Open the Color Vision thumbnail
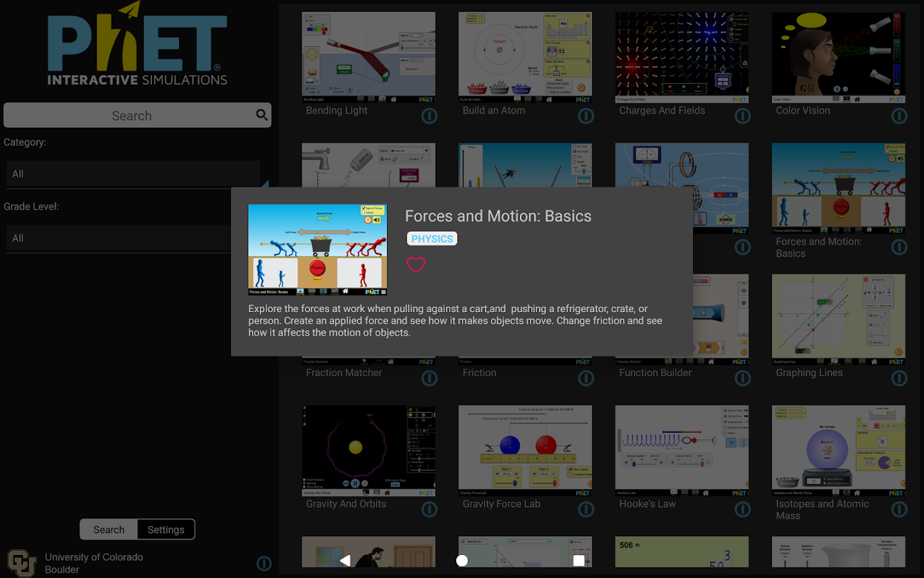Screen dimensions: 924x578 click(x=838, y=58)
